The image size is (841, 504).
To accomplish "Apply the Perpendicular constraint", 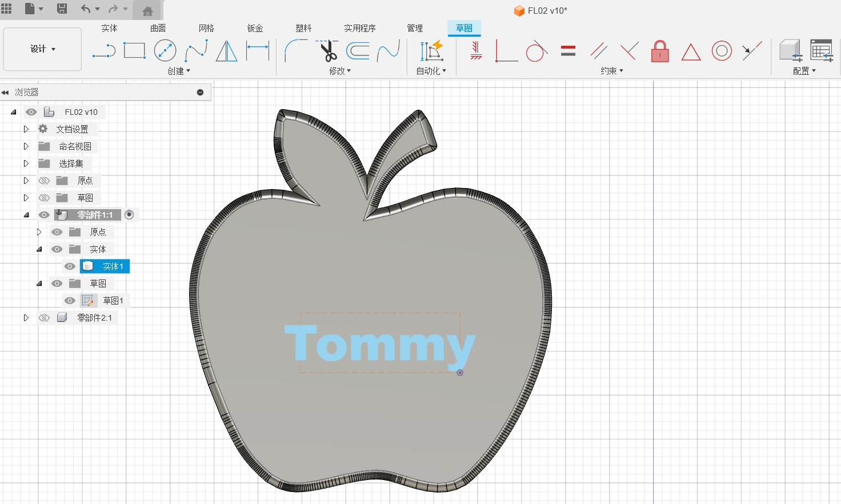I will [x=629, y=51].
